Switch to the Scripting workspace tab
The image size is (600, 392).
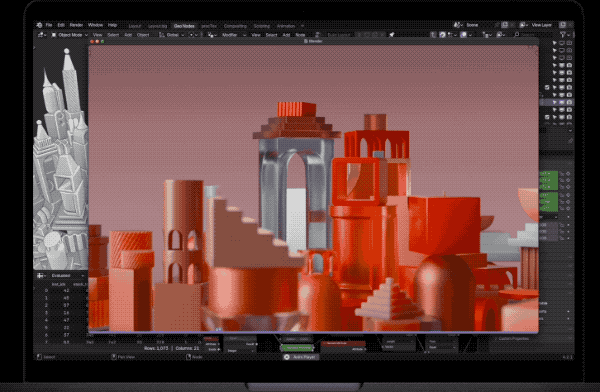[262, 26]
